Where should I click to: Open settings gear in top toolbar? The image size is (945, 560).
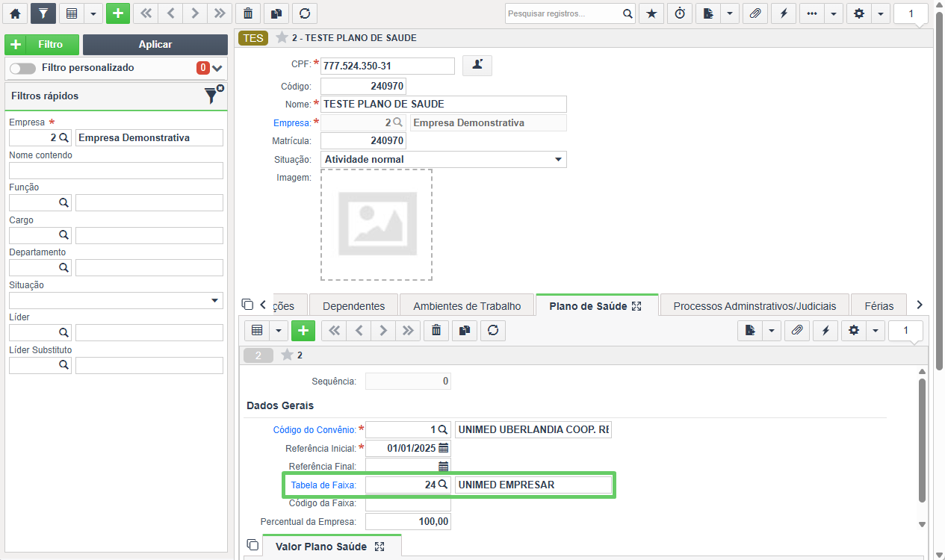coord(859,13)
